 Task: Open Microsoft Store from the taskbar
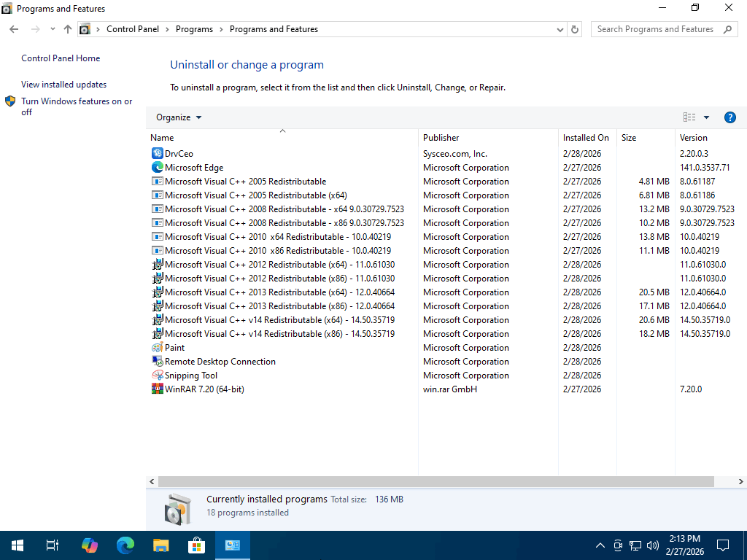pos(196,545)
